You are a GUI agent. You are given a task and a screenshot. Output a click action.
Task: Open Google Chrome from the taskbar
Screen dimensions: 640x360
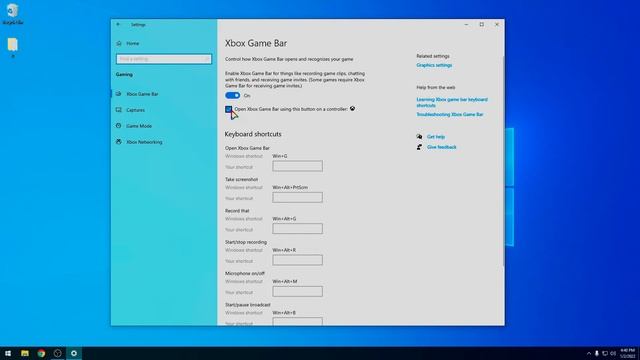coord(41,353)
